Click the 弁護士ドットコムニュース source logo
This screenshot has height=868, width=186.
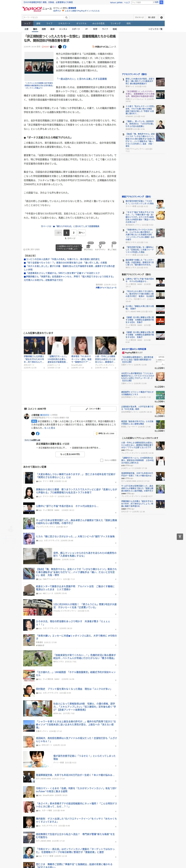pyautogui.click(x=104, y=47)
